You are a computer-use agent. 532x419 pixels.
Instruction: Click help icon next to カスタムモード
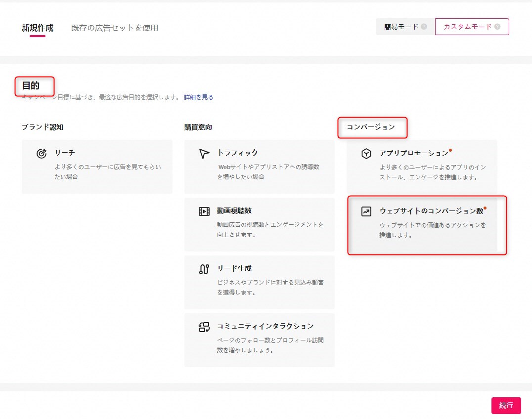[497, 27]
